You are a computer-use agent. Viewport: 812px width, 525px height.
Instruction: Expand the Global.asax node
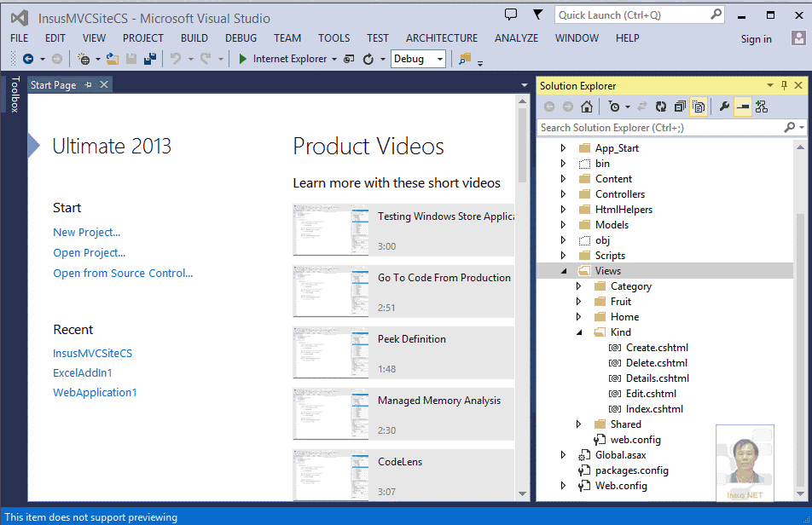564,454
